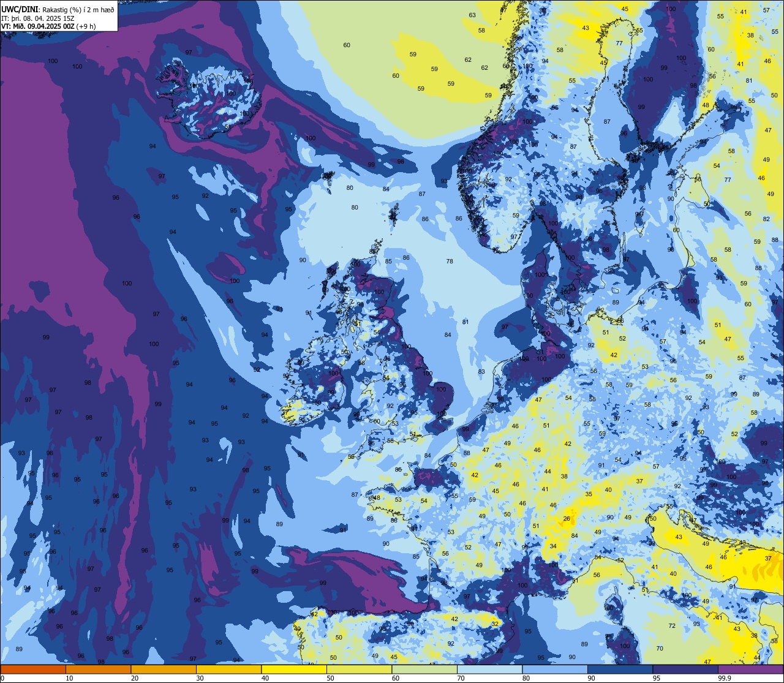
Task: Click the "VT: Mið. 09.04.2025 00Z" valid time
Action: [x=38, y=26]
